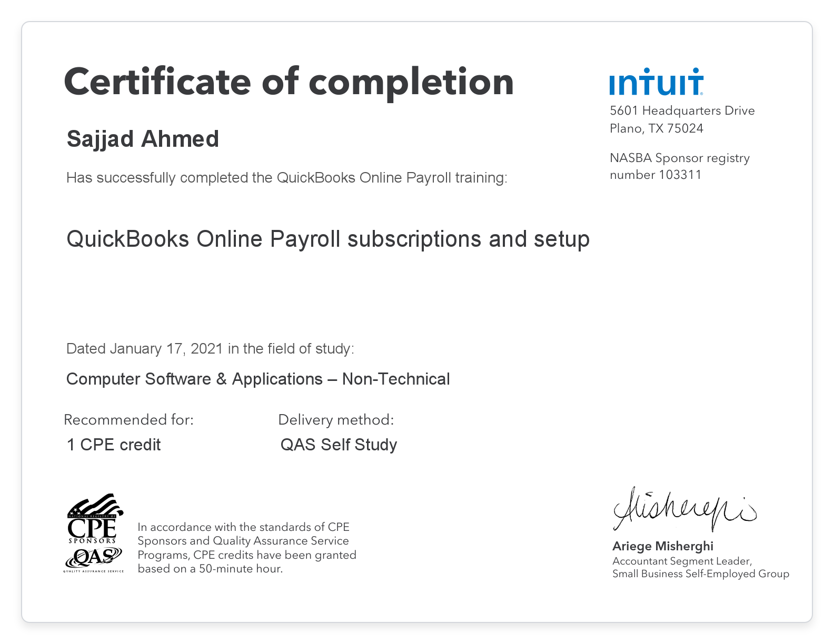Viewport: 834px width, 644px height.
Task: Select the '1 CPE credit' value
Action: point(114,445)
